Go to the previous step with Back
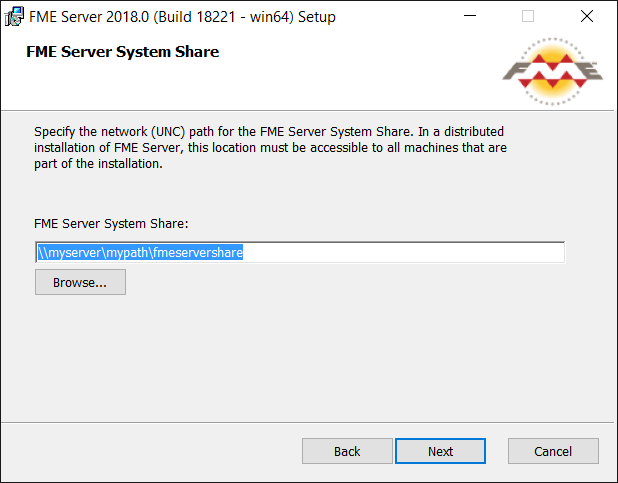 pyautogui.click(x=347, y=451)
